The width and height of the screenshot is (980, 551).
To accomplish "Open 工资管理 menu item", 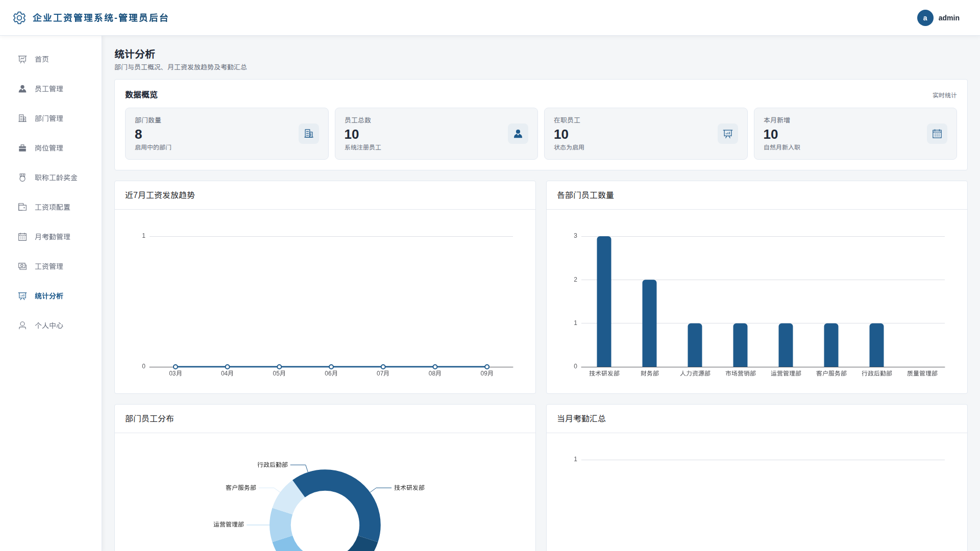I will [51, 266].
